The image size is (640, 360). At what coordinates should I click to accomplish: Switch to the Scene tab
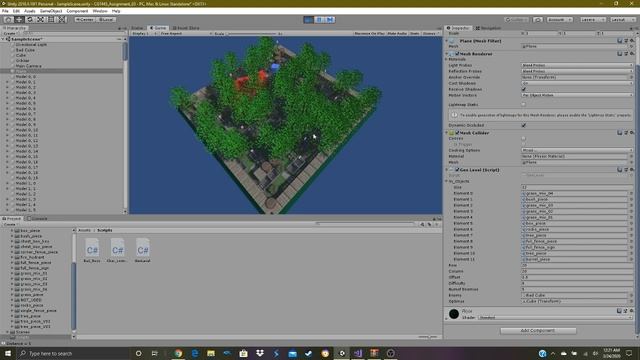pos(137,28)
